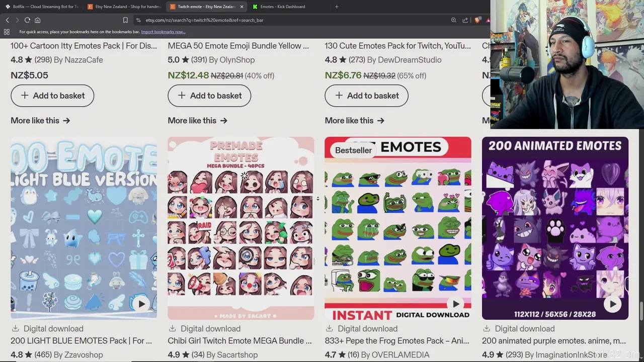The height and width of the screenshot is (362, 644).
Task: Play the video on Pepe the Frog thumbnail
Action: tap(456, 304)
